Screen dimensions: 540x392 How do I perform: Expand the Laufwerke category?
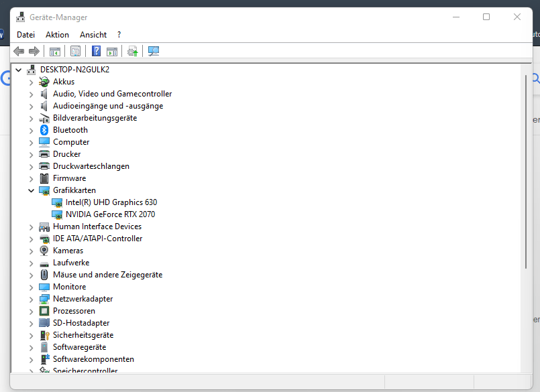click(x=31, y=263)
